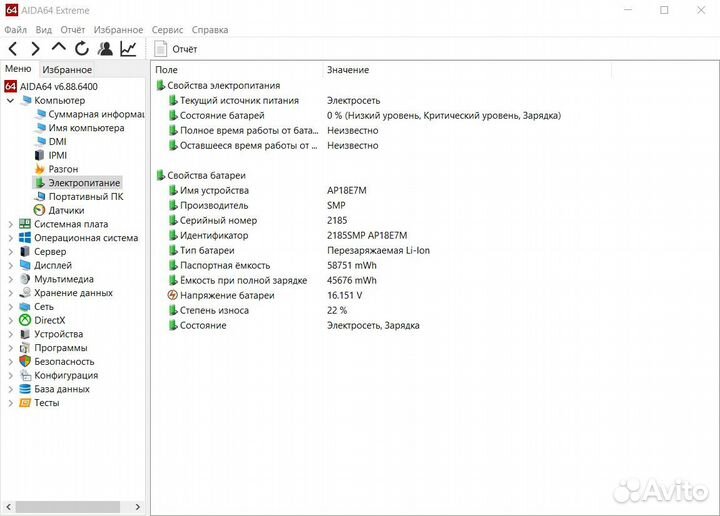
Task: Expand the DirectX node
Action: pyautogui.click(x=11, y=320)
